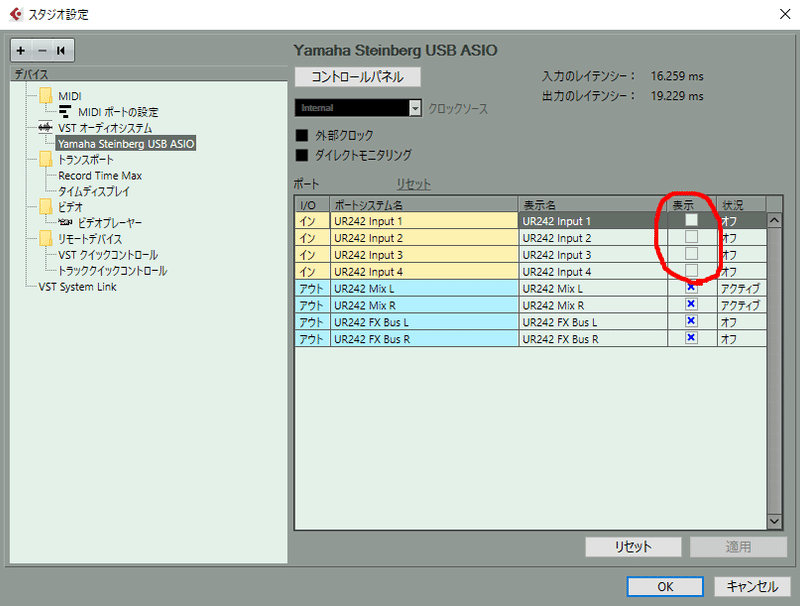Click port system name UR242 FX Bus L
This screenshot has width=800, height=606.
pyautogui.click(x=424, y=322)
